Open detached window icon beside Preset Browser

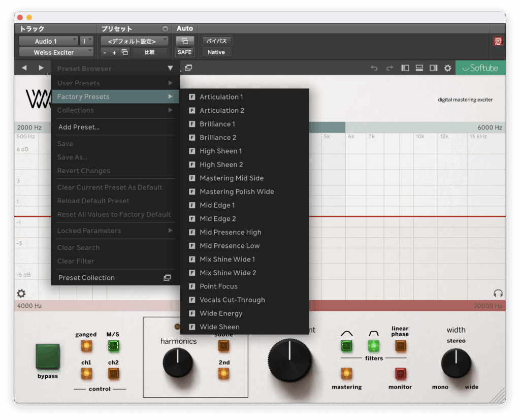pos(188,68)
